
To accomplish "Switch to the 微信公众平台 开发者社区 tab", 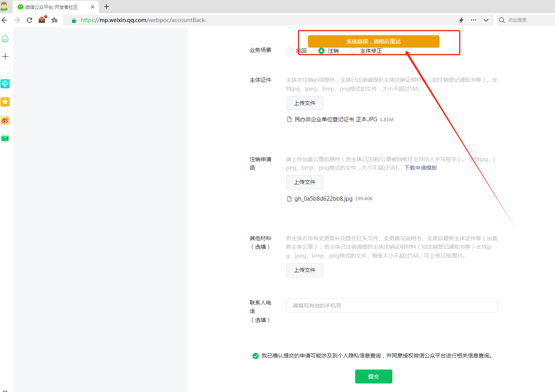I will [52, 7].
